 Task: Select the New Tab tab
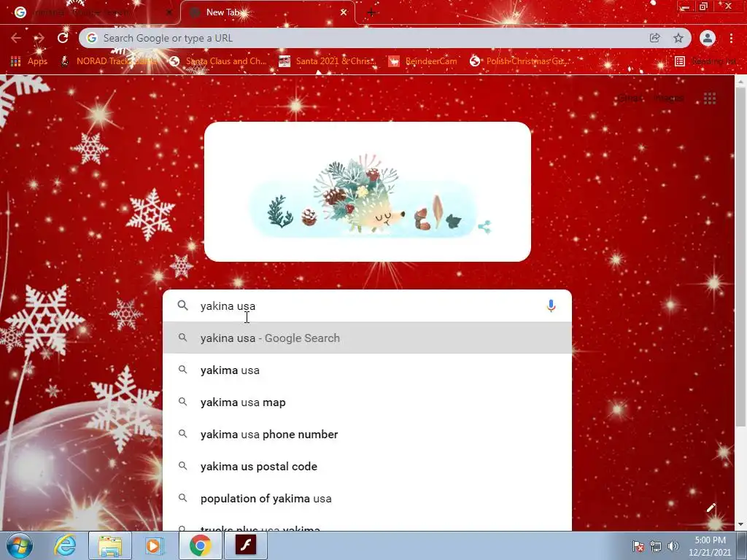267,13
